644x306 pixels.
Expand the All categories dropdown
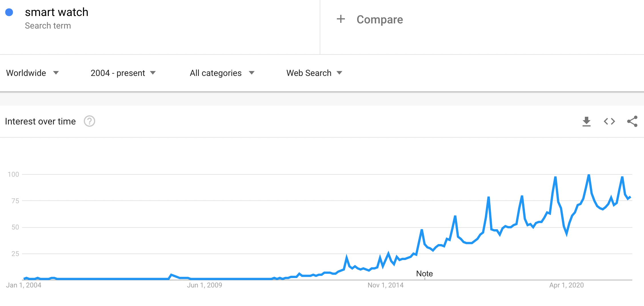click(222, 73)
